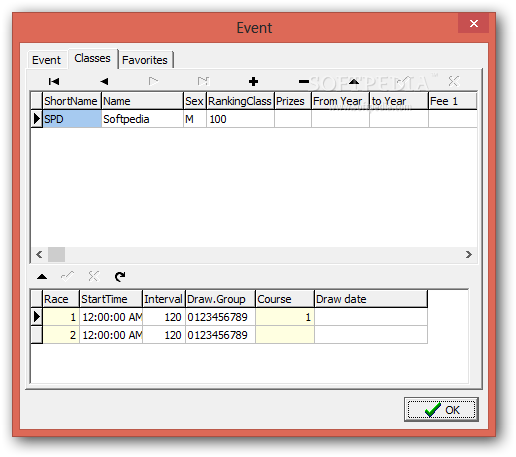
Task: Click RankingClass cell with value 100
Action: click(x=240, y=119)
